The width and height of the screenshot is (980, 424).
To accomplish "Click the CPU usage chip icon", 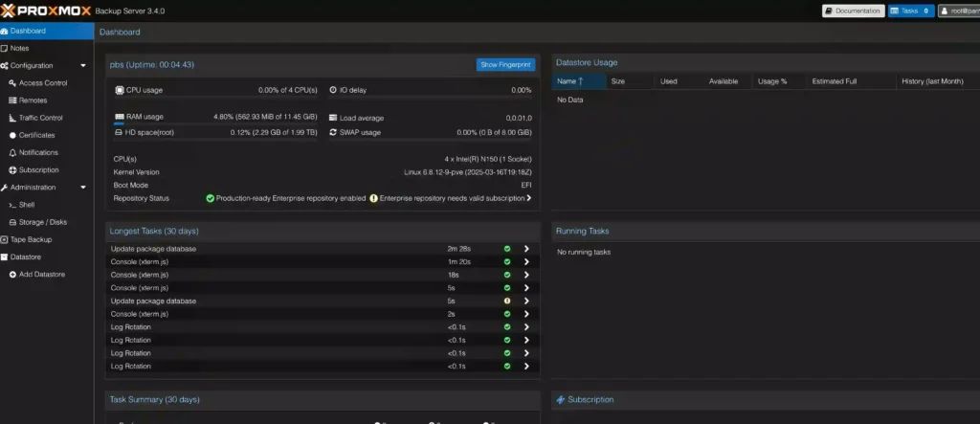I will pyautogui.click(x=120, y=90).
